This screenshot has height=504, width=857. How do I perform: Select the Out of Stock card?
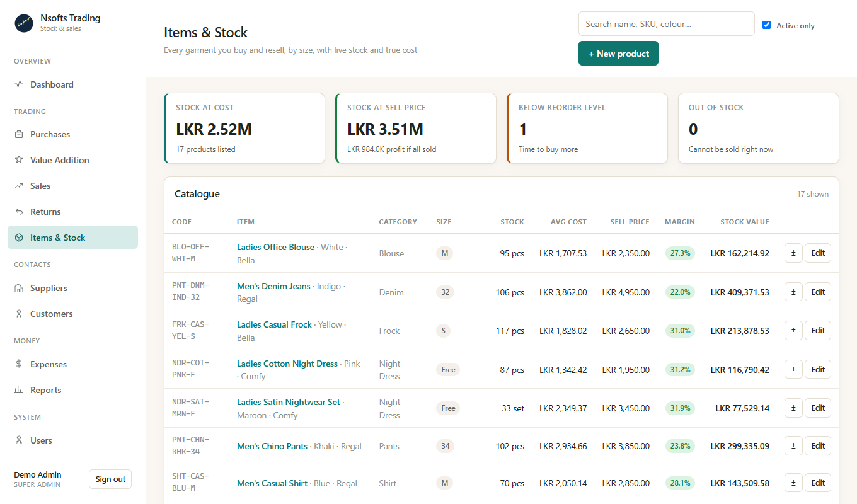[x=759, y=129]
